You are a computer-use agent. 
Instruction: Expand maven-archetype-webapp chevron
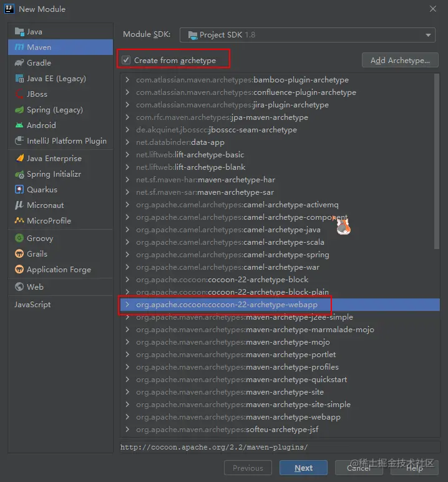click(127, 417)
